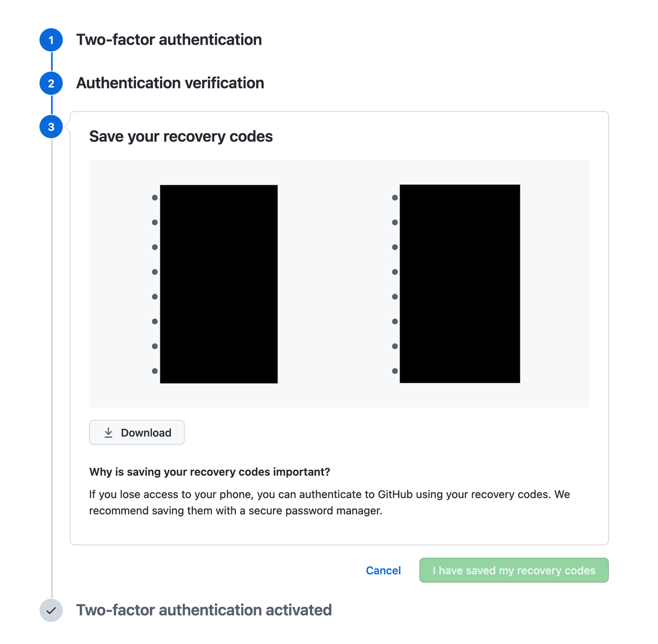Click the download arrow icon
658x644 pixels.
[x=108, y=433]
